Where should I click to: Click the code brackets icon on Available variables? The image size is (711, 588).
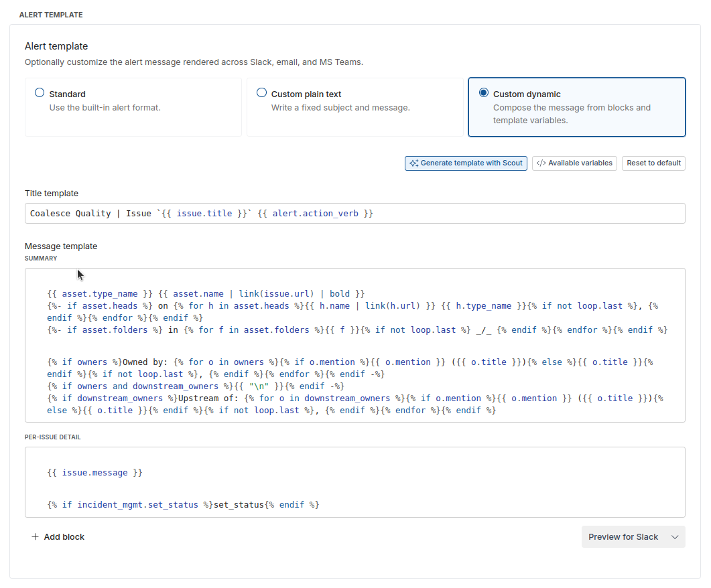coord(541,163)
